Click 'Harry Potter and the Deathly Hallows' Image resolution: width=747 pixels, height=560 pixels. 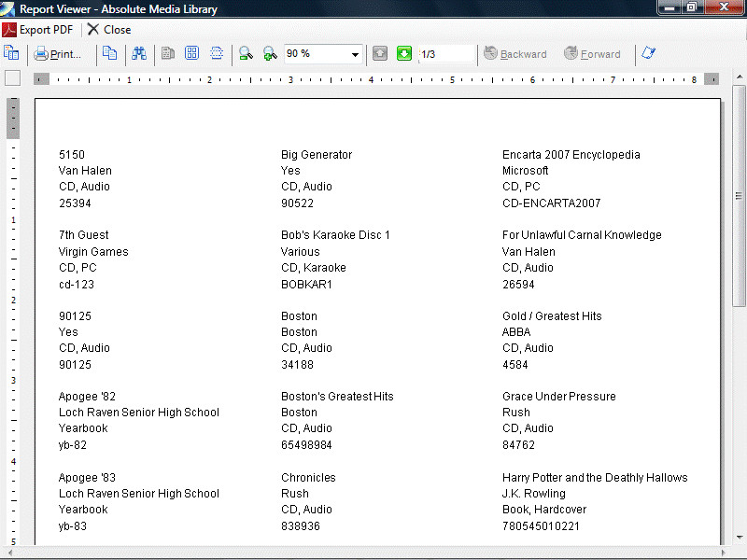click(595, 478)
